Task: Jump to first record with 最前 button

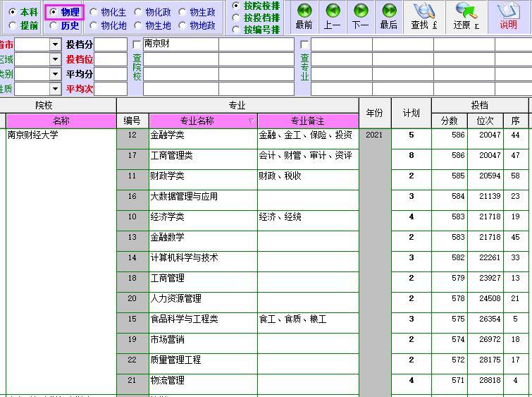Action: click(x=304, y=17)
